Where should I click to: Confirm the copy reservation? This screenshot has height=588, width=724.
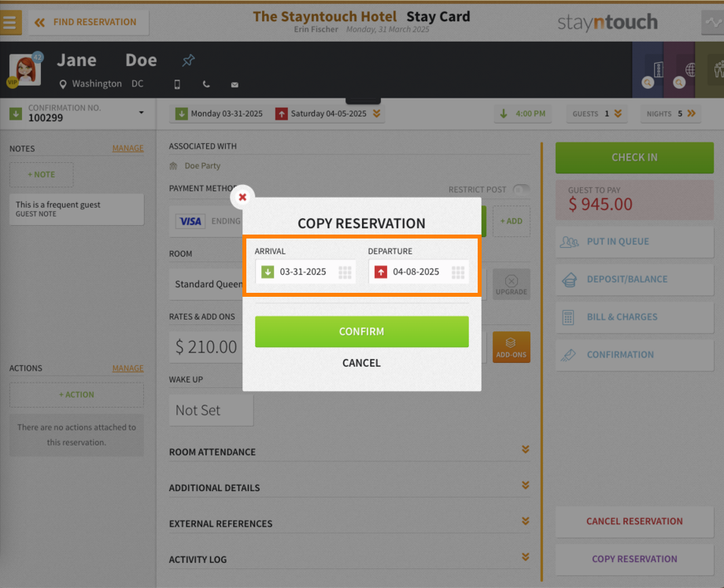pyautogui.click(x=361, y=331)
